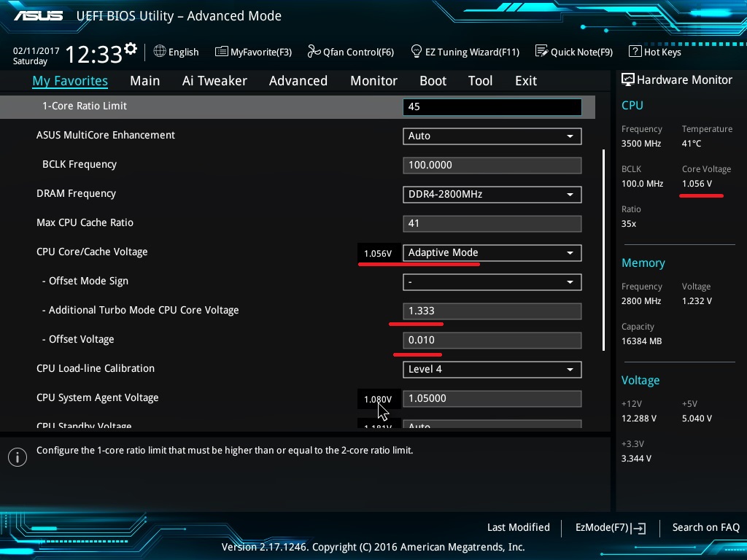747x560 pixels.
Task: Switch to My Favorites tab
Action: 70,81
